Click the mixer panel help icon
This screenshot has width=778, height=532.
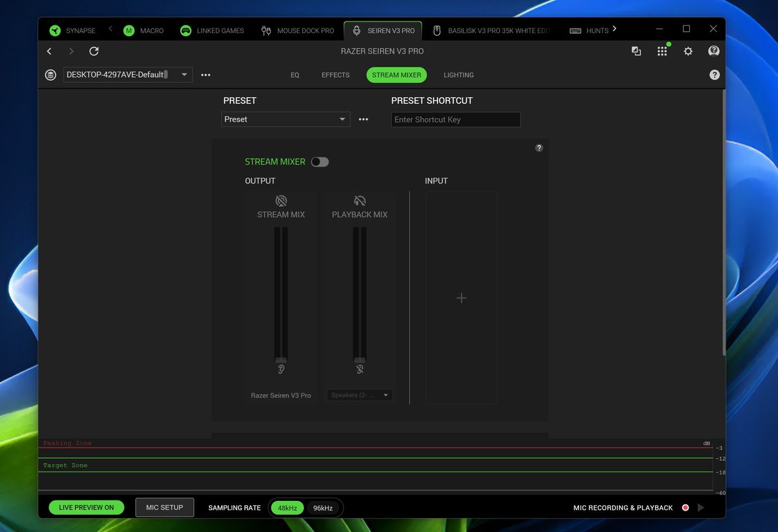539,148
